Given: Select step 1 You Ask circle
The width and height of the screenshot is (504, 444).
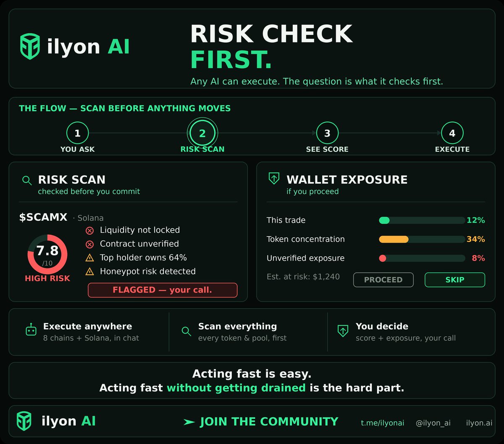Looking at the screenshot, I should tap(77, 133).
